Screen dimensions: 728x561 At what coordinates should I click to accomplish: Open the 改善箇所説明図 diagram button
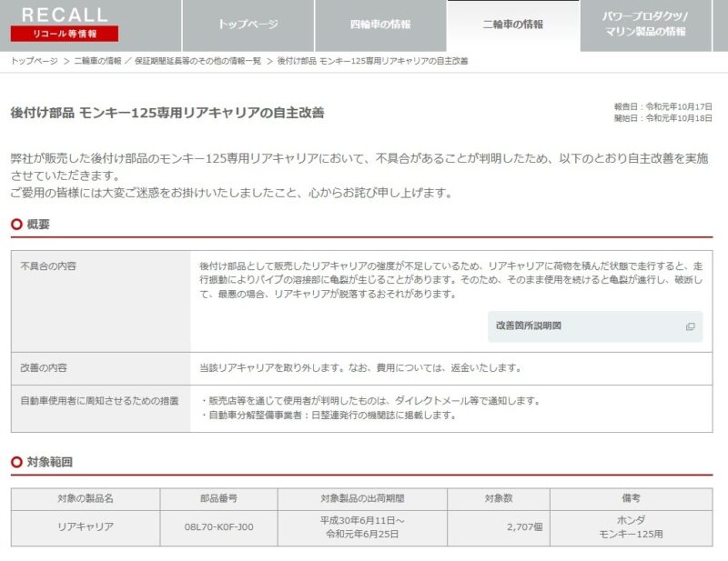594,326
